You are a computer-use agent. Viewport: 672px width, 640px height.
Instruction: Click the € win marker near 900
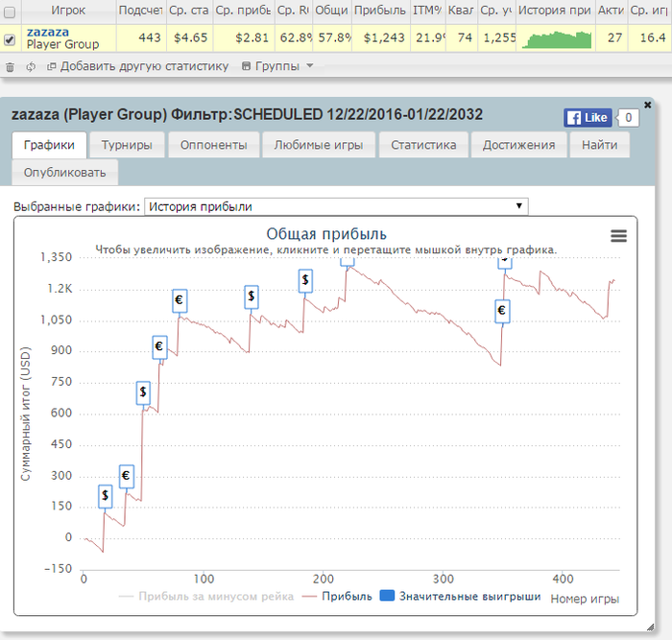pos(159,346)
